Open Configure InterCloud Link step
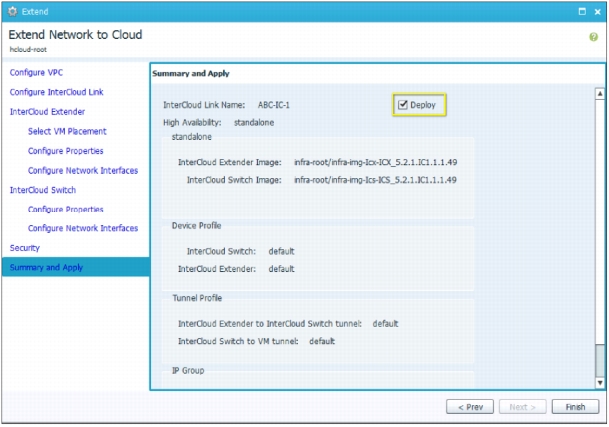 56,92
